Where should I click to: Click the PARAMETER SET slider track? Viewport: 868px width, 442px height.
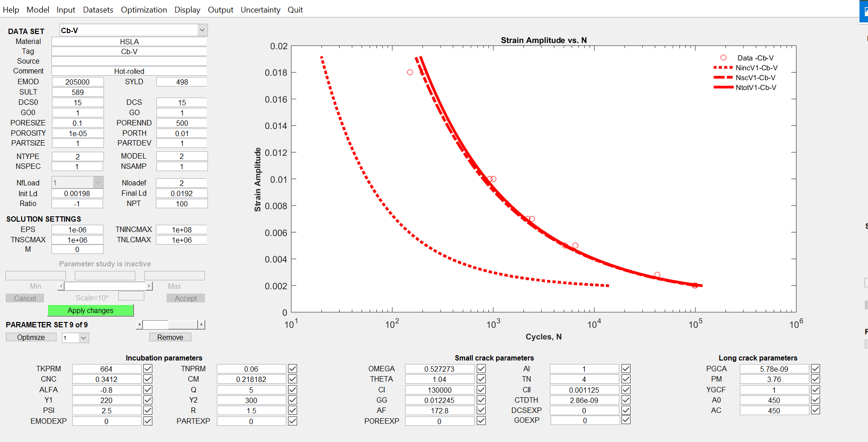[183, 325]
